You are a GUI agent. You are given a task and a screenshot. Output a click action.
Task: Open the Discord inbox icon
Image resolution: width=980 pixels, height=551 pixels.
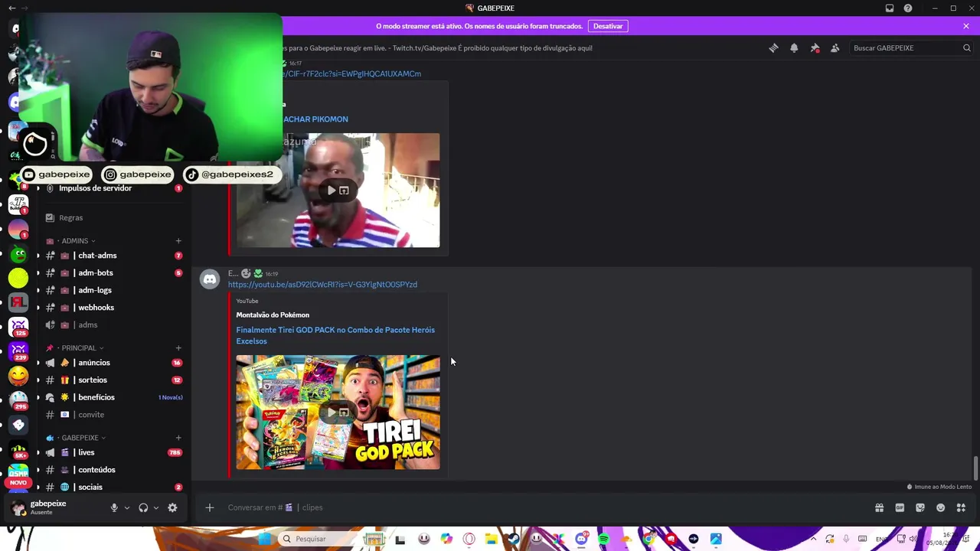pyautogui.click(x=890, y=8)
